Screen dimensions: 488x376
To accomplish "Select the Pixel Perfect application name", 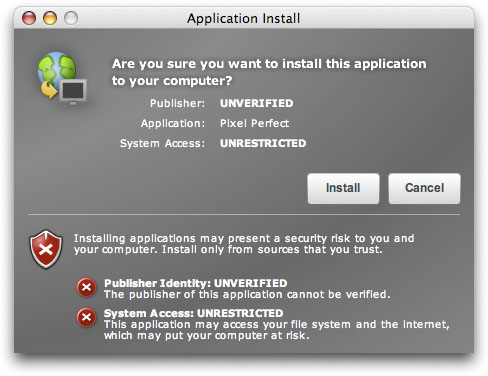I will 254,123.
